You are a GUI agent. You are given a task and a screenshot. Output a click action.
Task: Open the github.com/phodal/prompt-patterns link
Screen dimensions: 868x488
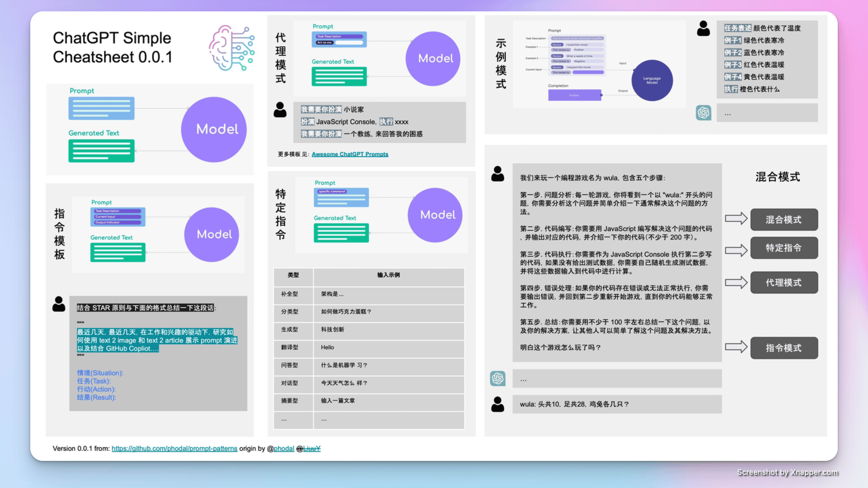(x=174, y=448)
